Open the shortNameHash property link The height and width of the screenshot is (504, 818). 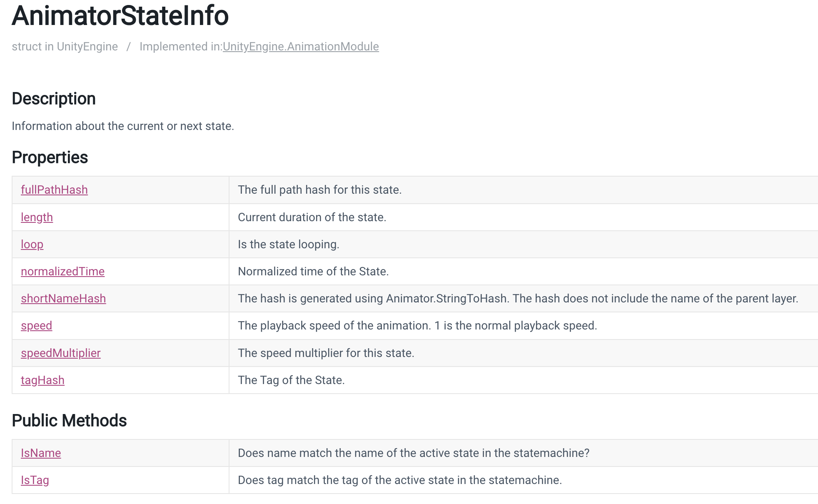[63, 299]
